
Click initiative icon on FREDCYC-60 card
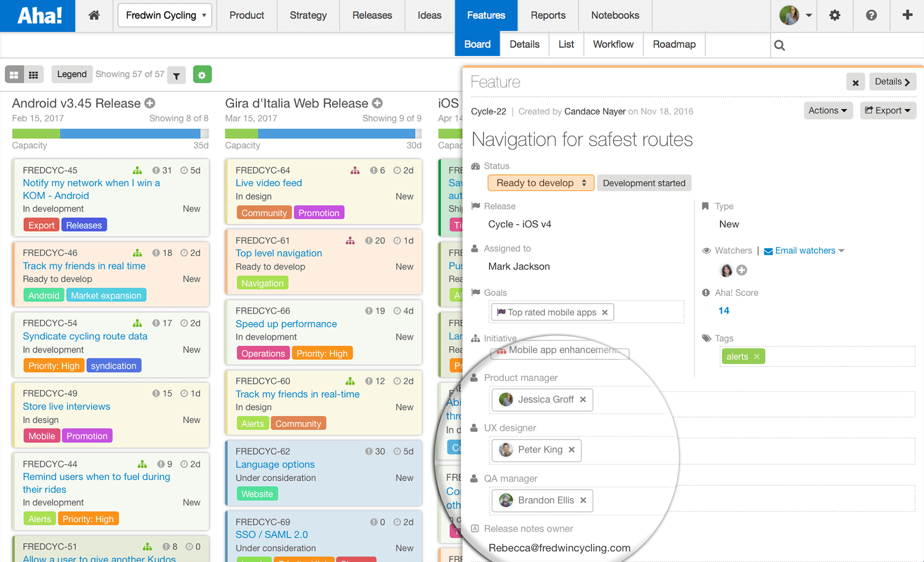[350, 381]
